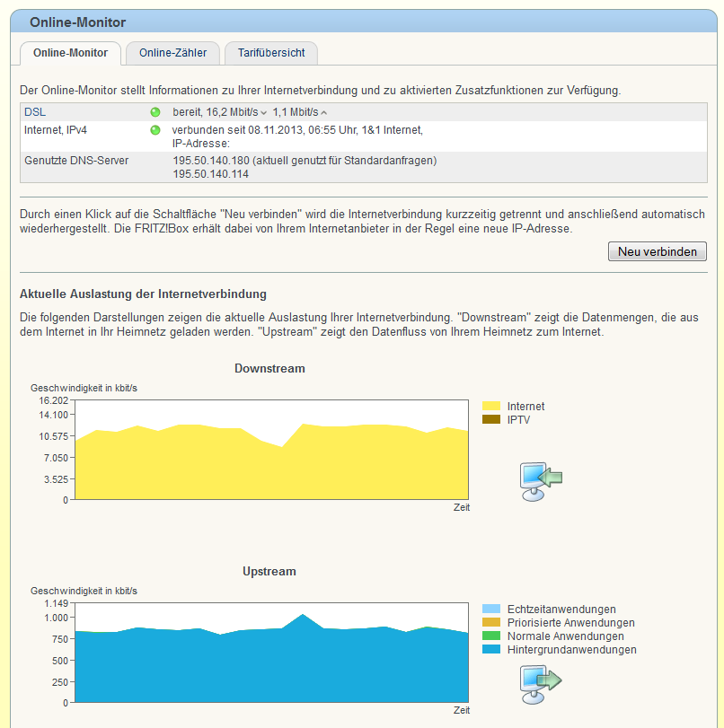The height and width of the screenshot is (728, 724).
Task: Click the Internet legend label
Action: (x=525, y=407)
